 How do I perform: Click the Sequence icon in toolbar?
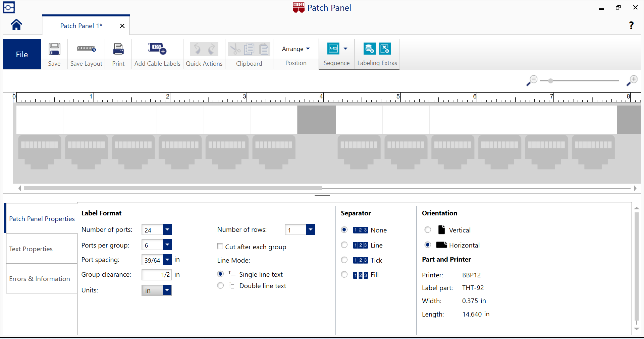tap(333, 49)
